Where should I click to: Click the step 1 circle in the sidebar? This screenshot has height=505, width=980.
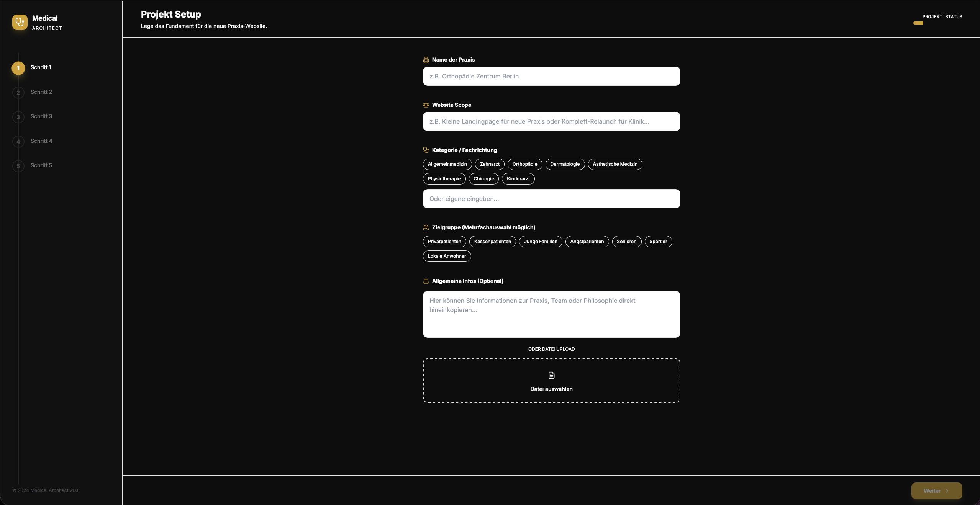point(18,68)
